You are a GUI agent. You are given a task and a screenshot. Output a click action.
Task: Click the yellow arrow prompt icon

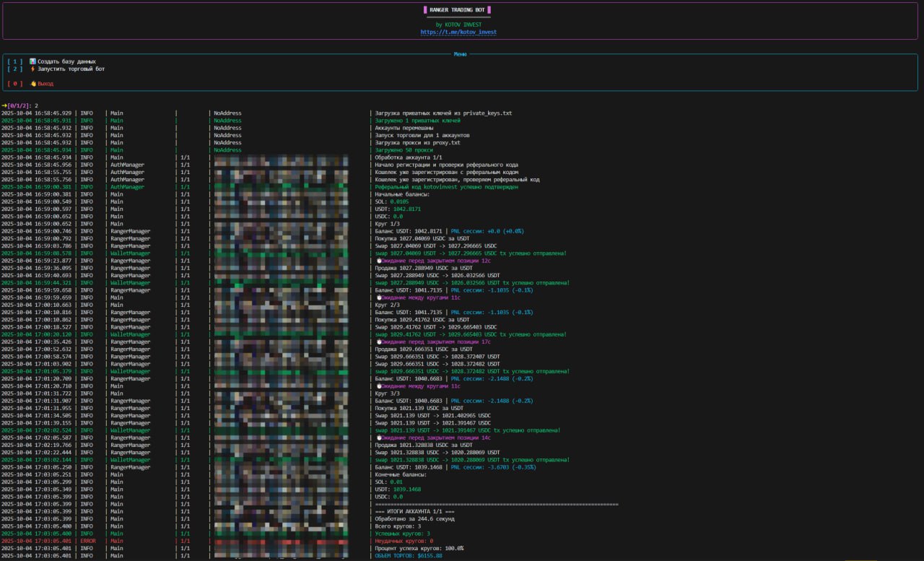(4, 106)
